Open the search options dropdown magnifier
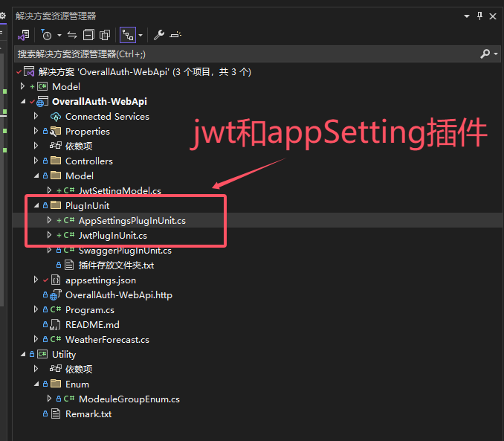Image resolution: width=504 pixels, height=441 pixels. [x=487, y=54]
